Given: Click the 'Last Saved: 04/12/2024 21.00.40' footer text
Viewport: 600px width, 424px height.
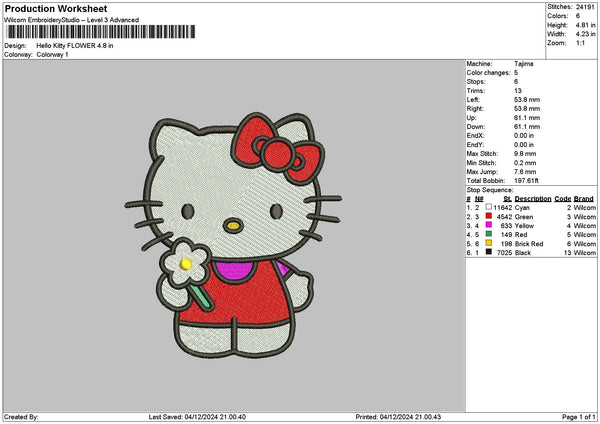Looking at the screenshot, I should coord(197,417).
